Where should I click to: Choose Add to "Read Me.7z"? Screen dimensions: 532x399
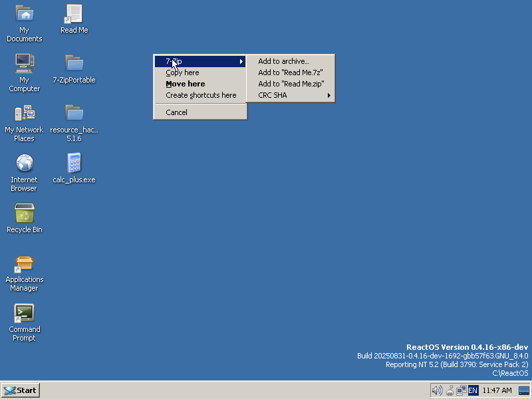coord(290,72)
